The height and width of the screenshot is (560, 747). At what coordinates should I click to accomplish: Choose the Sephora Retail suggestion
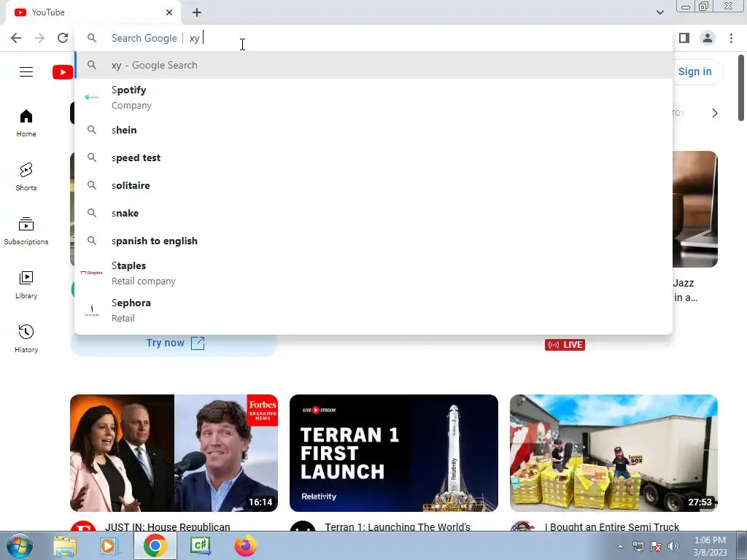click(373, 310)
